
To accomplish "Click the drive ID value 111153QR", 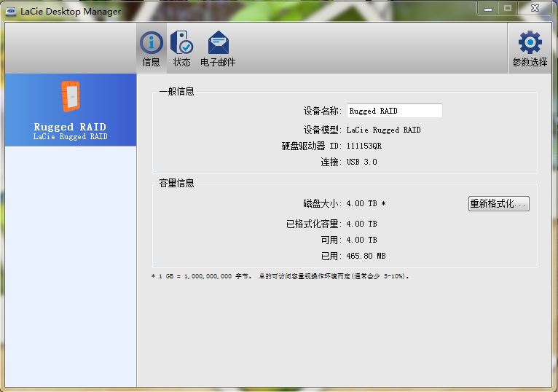I will (x=364, y=146).
